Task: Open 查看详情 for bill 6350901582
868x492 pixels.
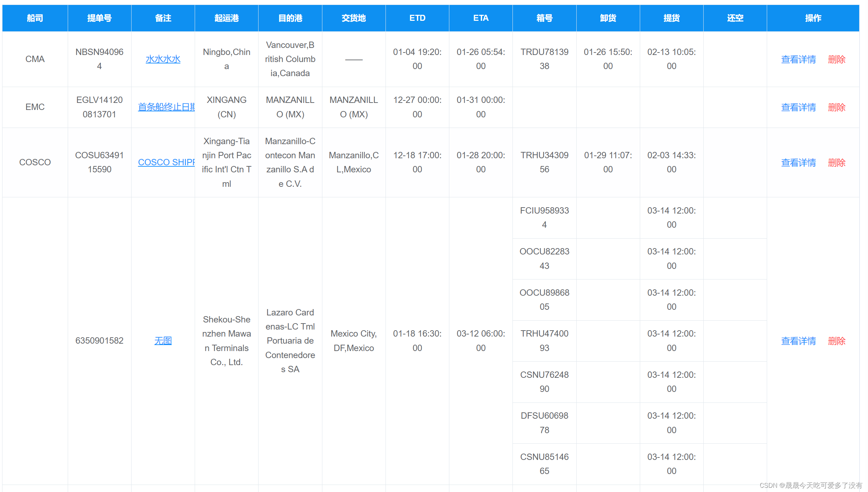Action: [x=798, y=341]
